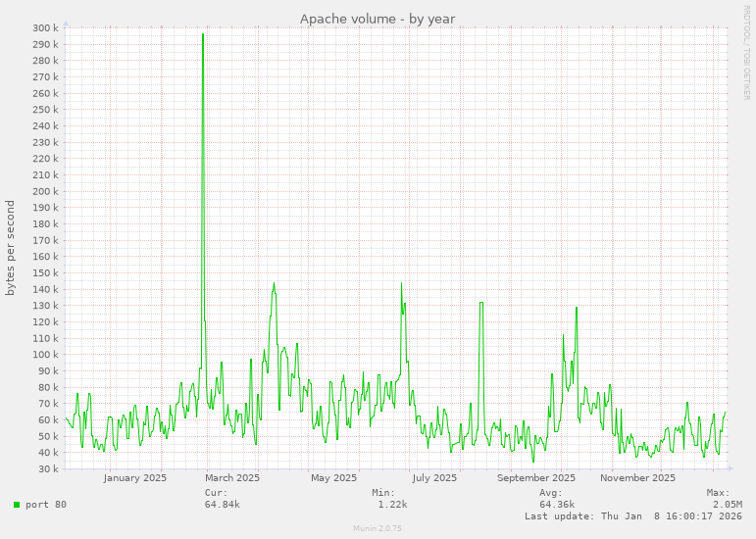
Task: Click the 'Cur:' column header
Action: click(216, 493)
